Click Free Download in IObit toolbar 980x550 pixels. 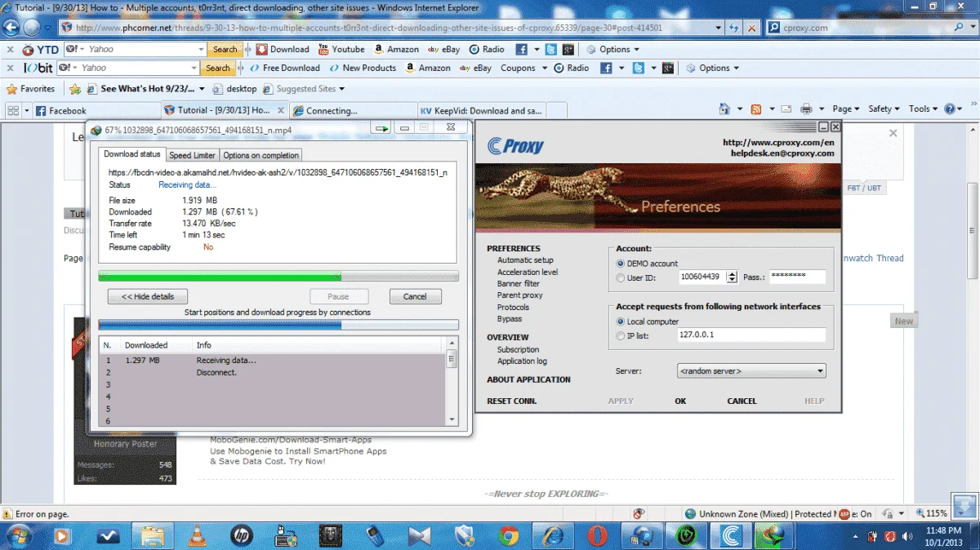pos(284,68)
